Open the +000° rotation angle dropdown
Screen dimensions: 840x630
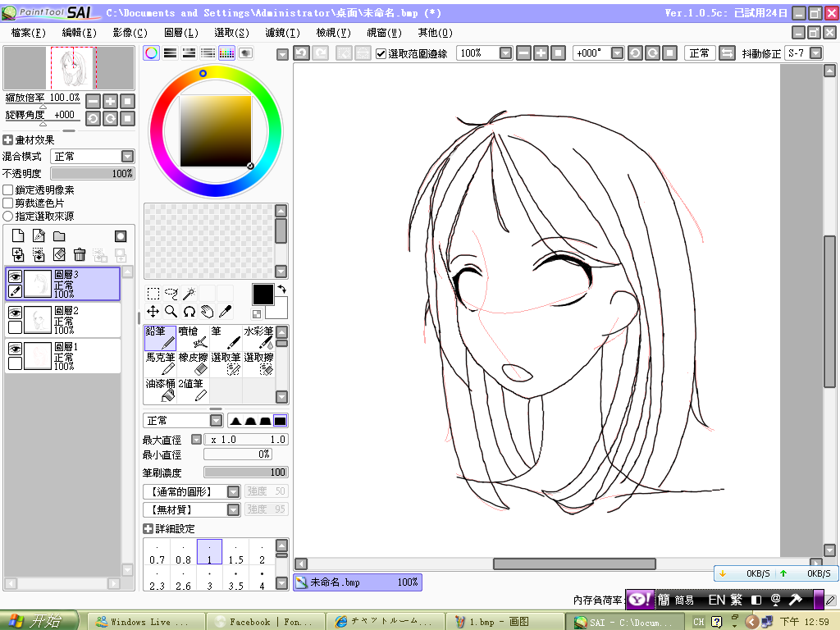point(618,53)
